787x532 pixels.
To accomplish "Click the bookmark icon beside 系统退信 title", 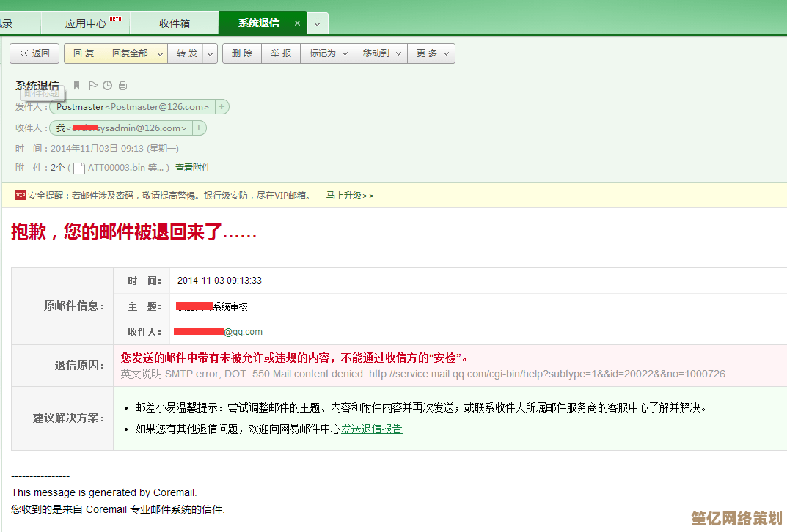I will point(77,86).
